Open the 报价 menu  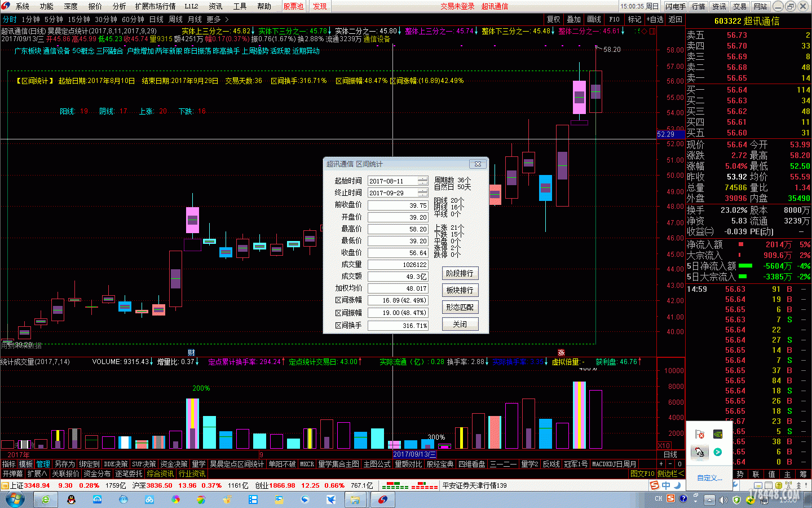coord(95,6)
